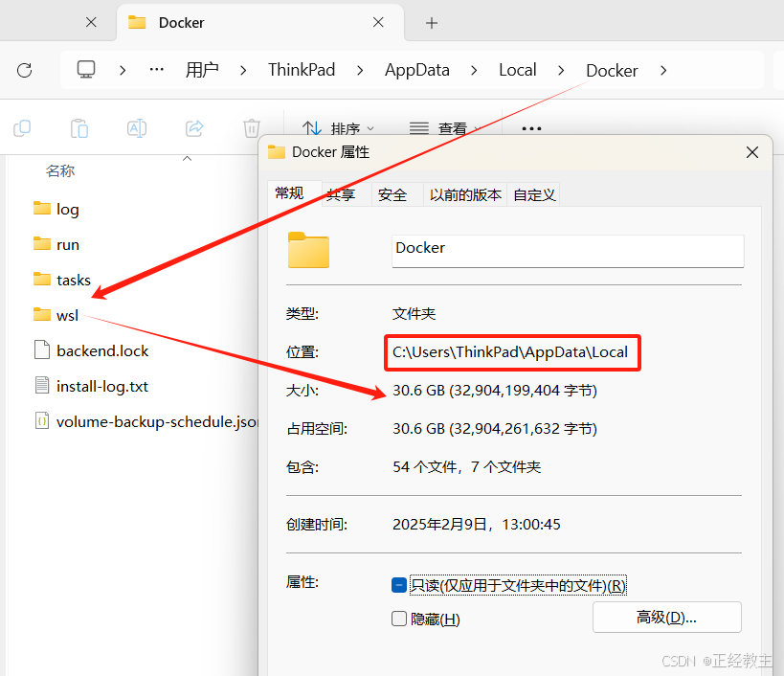Screen dimensions: 784x676
Task: Go to 用户 in breadcrumb
Action: point(202,70)
